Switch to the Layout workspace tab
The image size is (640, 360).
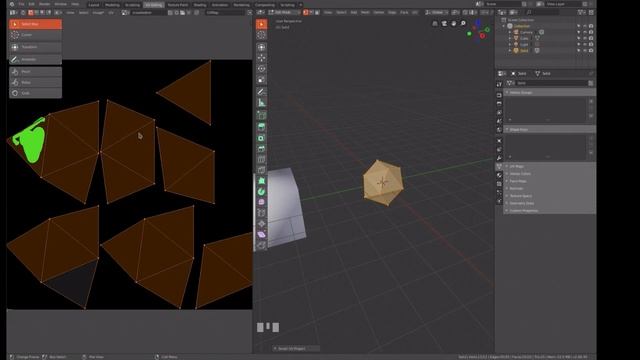(94, 5)
